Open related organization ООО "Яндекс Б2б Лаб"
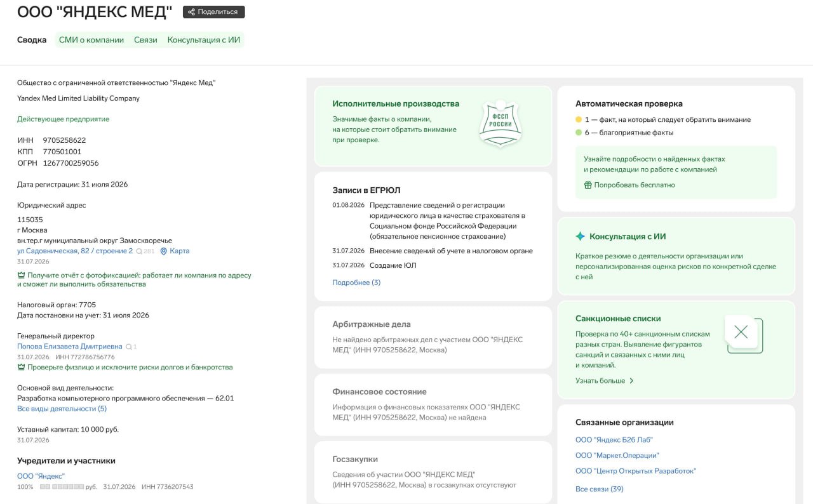The width and height of the screenshot is (813, 504). coord(614,440)
